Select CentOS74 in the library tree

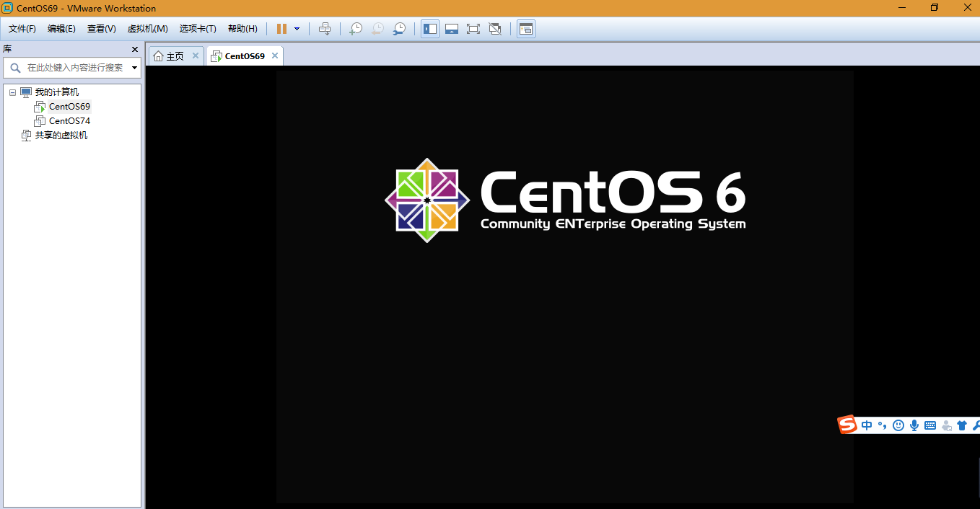(x=69, y=121)
